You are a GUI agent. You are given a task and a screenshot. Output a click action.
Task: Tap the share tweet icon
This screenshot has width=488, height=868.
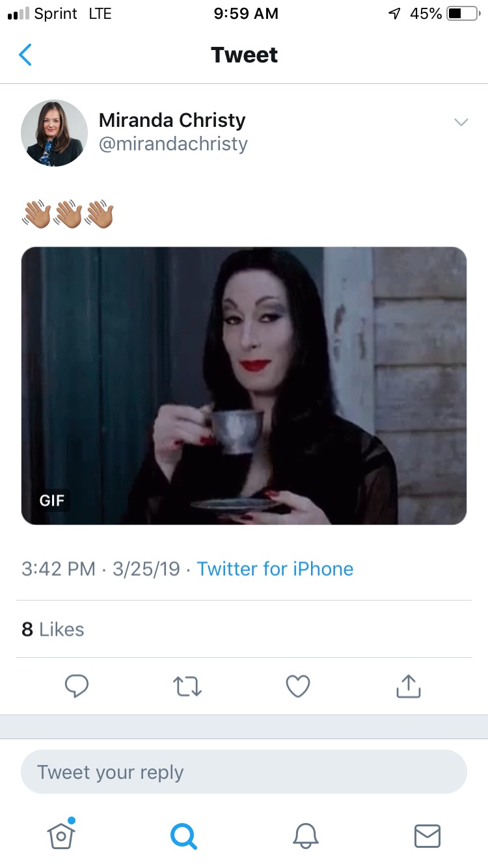(409, 685)
